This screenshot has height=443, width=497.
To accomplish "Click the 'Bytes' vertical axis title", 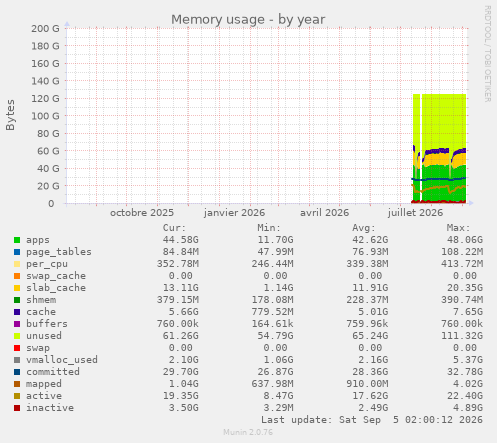I will (10, 115).
